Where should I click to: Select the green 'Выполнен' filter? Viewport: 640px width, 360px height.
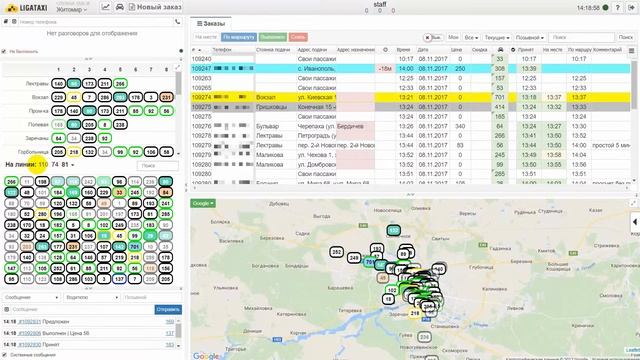click(272, 37)
